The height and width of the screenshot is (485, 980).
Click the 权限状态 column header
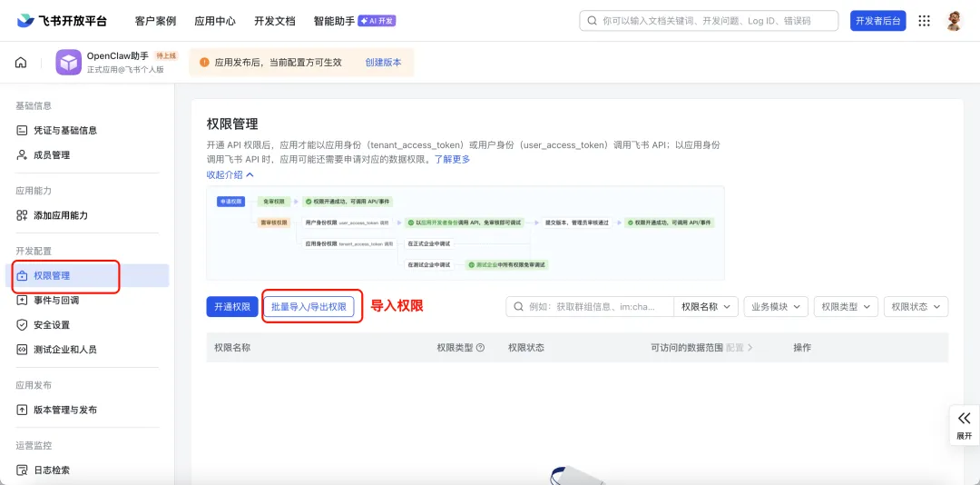(x=526, y=347)
